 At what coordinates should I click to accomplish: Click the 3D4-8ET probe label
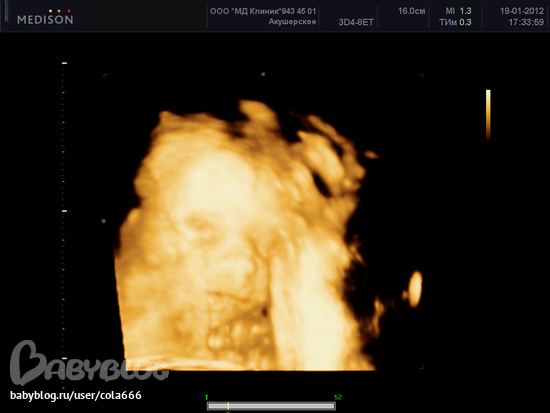coord(356,22)
